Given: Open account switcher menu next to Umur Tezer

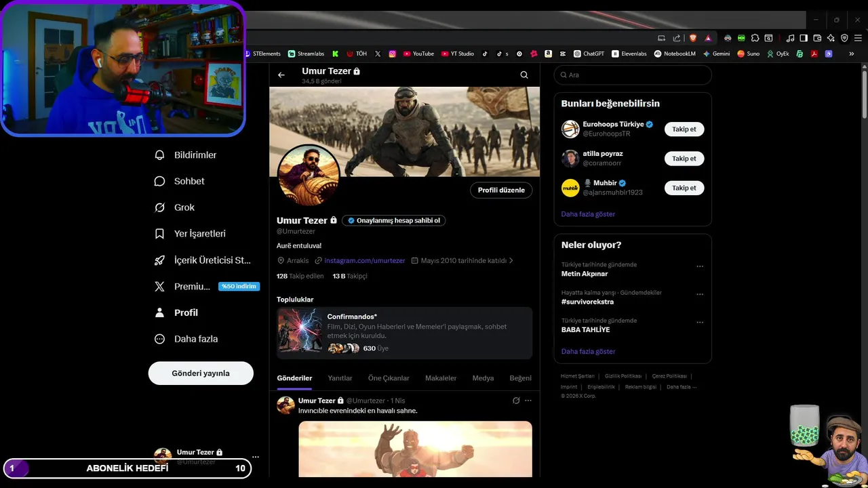Looking at the screenshot, I should 255,457.
